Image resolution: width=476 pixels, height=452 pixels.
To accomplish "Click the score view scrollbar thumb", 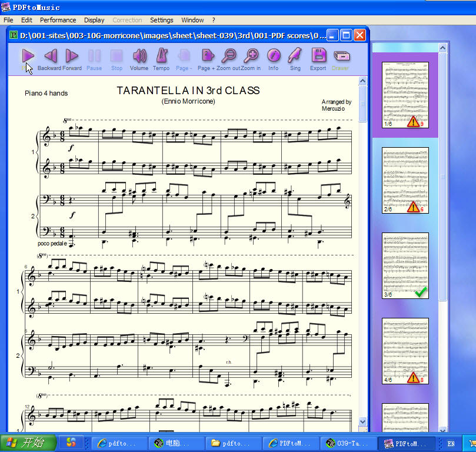I will click(363, 104).
